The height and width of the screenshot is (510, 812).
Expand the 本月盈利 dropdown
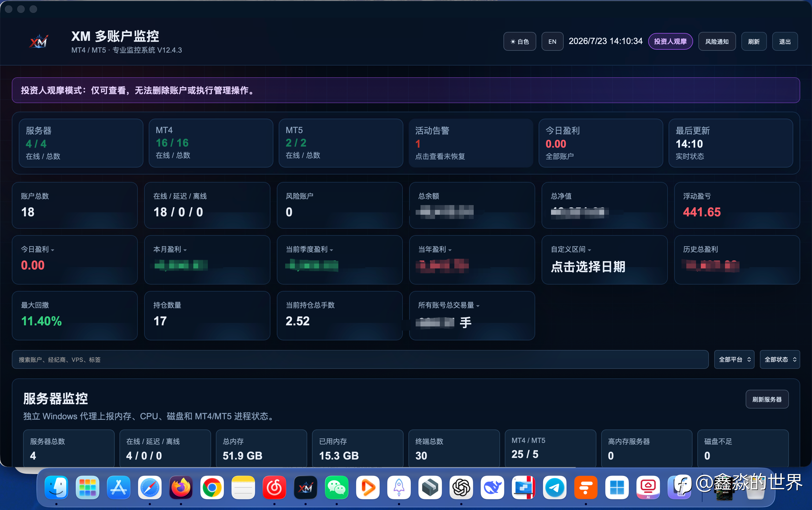coord(170,249)
